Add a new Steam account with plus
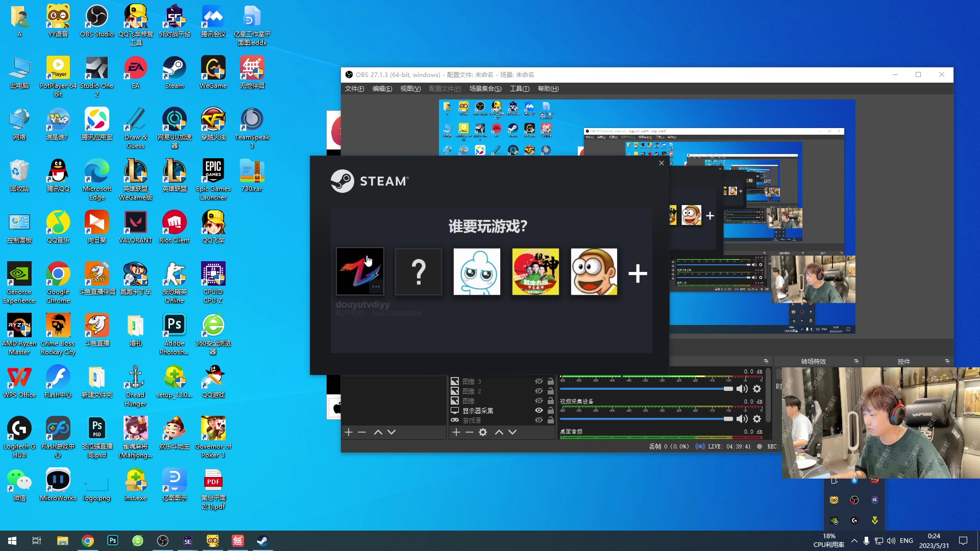The width and height of the screenshot is (980, 551). (638, 274)
